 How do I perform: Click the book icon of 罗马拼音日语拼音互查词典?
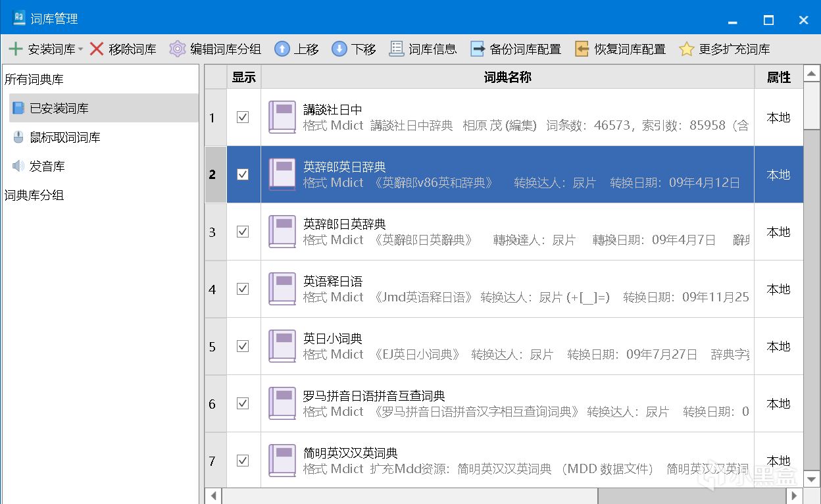(282, 403)
